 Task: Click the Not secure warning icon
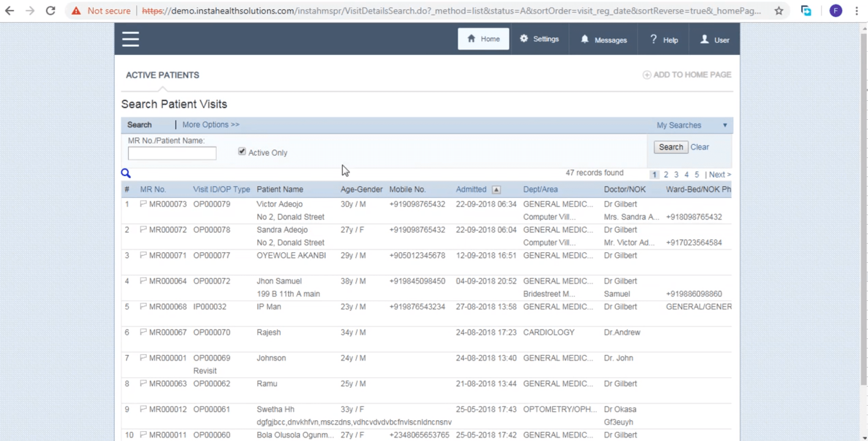(76, 11)
